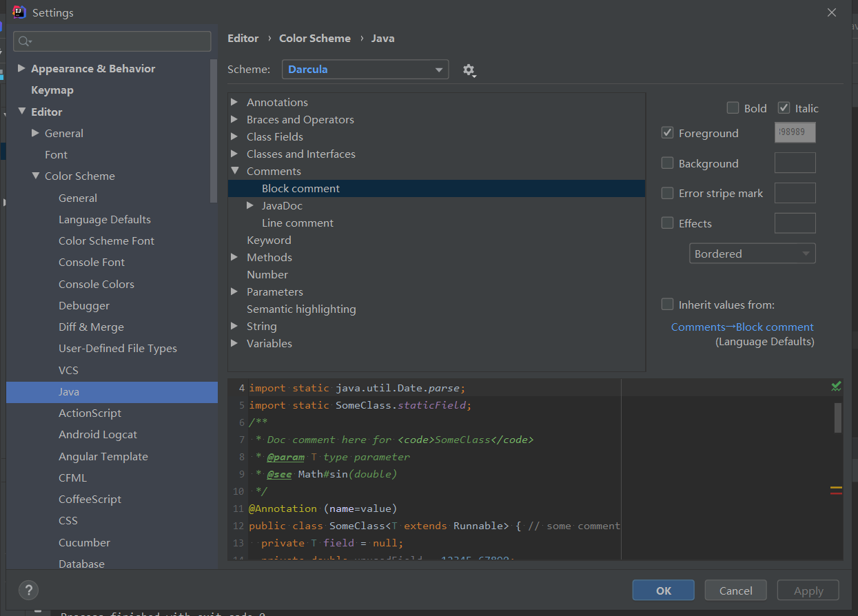Click Color Scheme breadcrumb

[315, 39]
